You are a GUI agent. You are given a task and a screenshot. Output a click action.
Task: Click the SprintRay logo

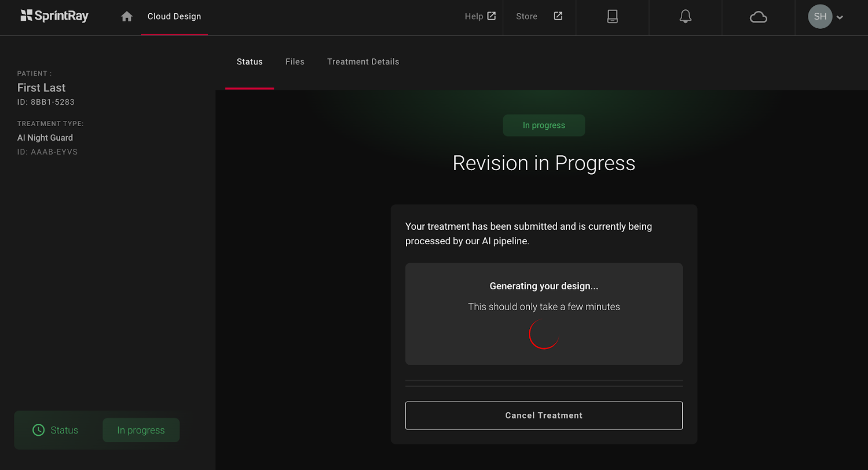(54, 16)
